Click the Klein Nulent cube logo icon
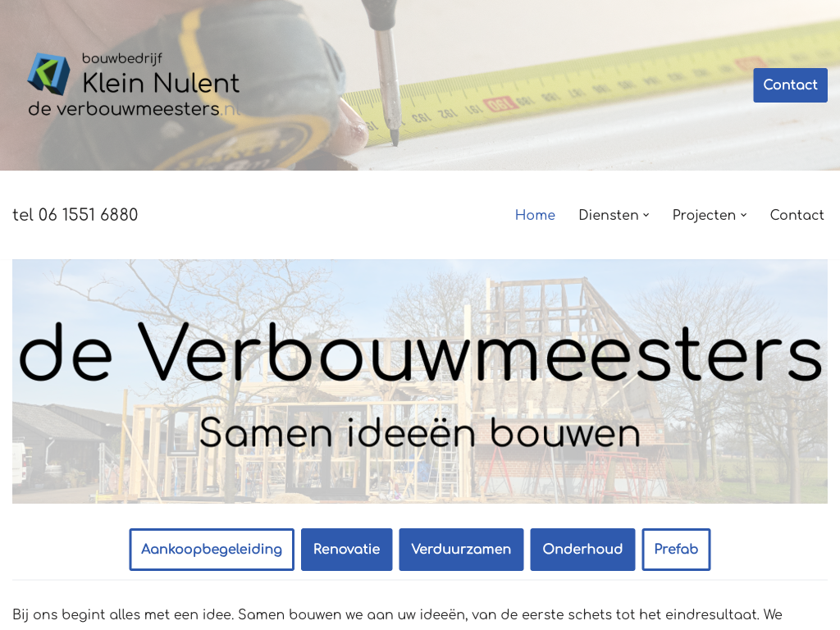Image resolution: width=840 pixels, height=630 pixels. pos(48,74)
